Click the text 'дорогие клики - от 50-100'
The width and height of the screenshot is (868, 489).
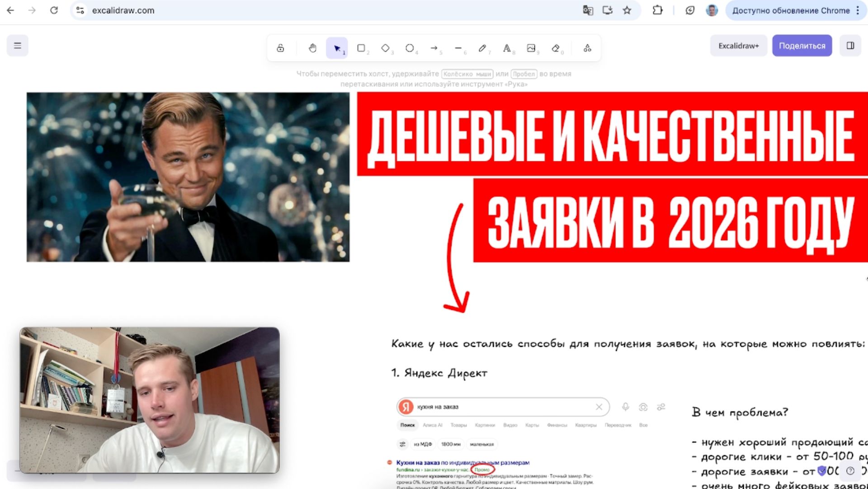click(x=772, y=456)
